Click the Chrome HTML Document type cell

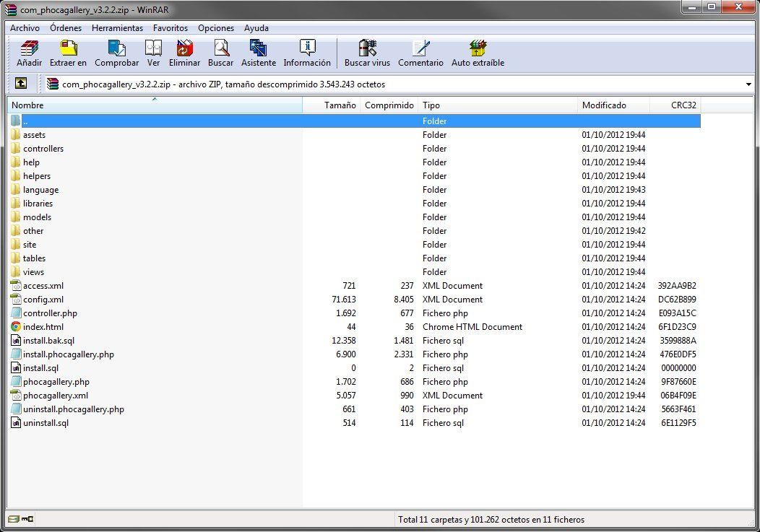(472, 326)
